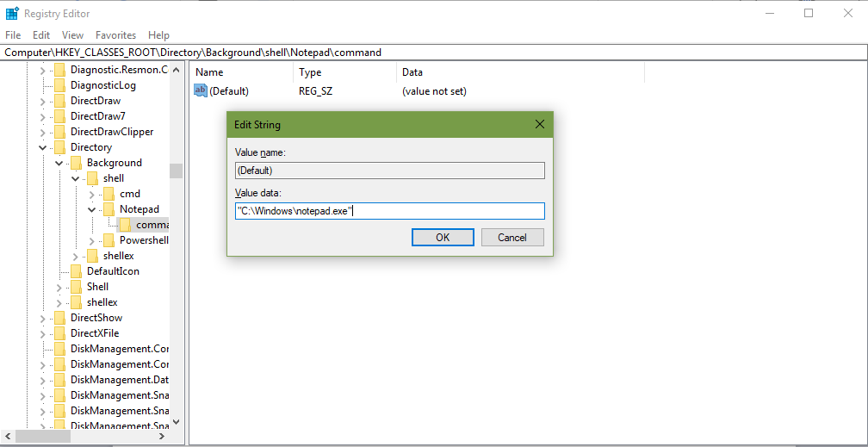
Task: Click the Directory folder icon
Action: 60,147
